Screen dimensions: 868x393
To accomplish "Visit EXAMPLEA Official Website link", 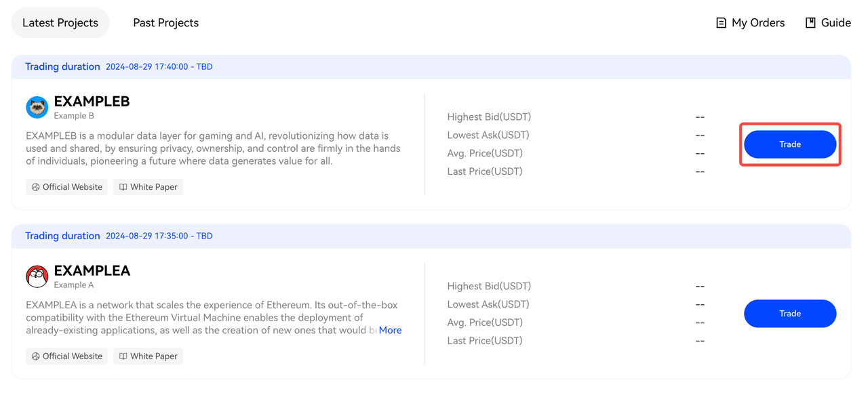I will coord(72,356).
